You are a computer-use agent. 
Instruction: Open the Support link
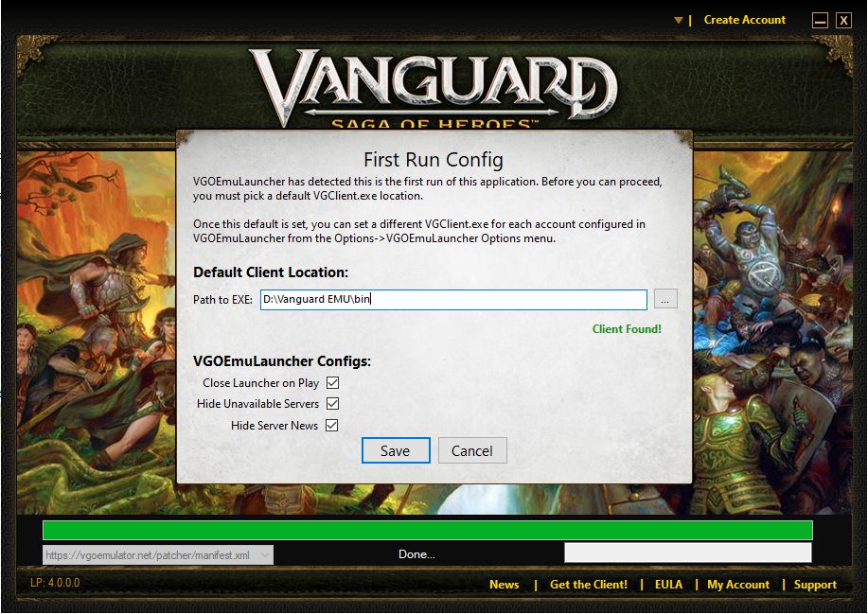coord(815,585)
